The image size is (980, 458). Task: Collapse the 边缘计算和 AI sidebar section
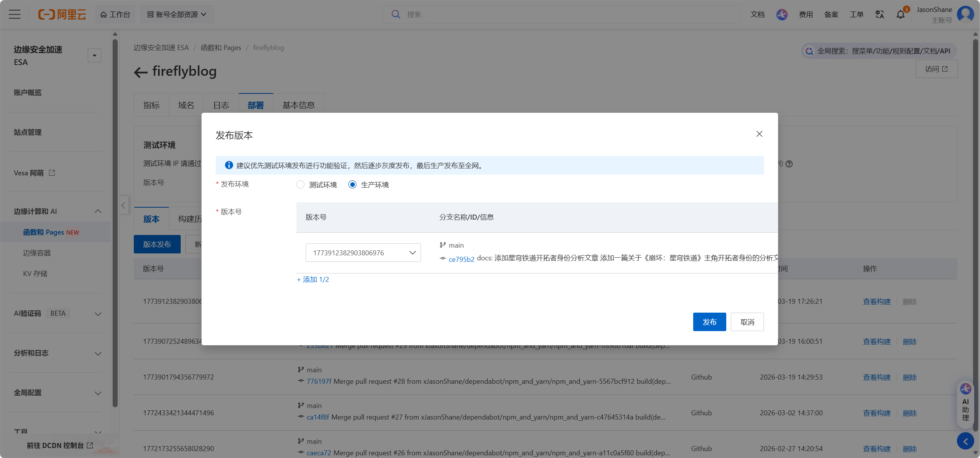coord(98,211)
